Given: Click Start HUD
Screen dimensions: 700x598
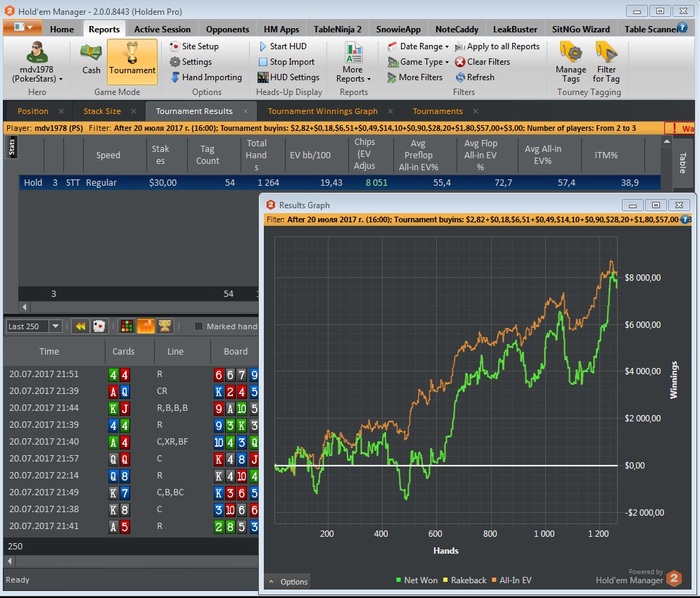Looking at the screenshot, I should point(283,46).
